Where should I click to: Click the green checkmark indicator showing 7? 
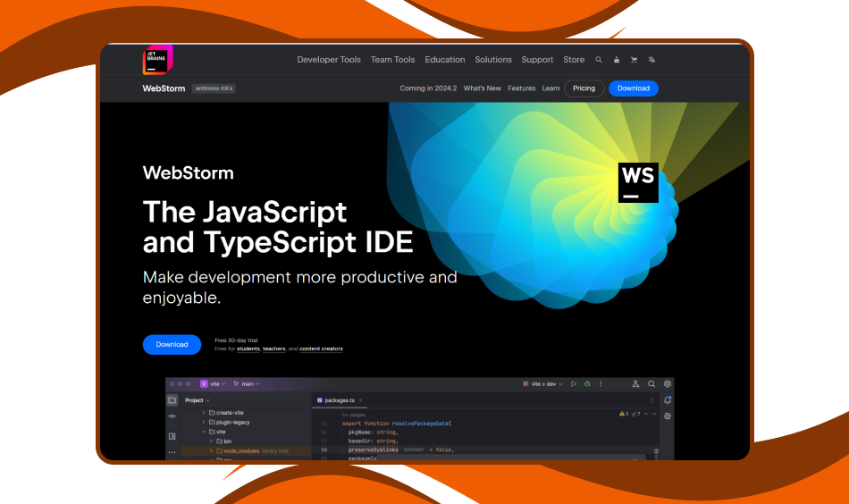tap(636, 414)
